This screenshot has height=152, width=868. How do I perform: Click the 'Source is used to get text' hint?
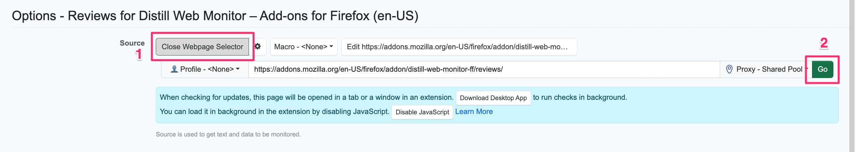(x=228, y=134)
